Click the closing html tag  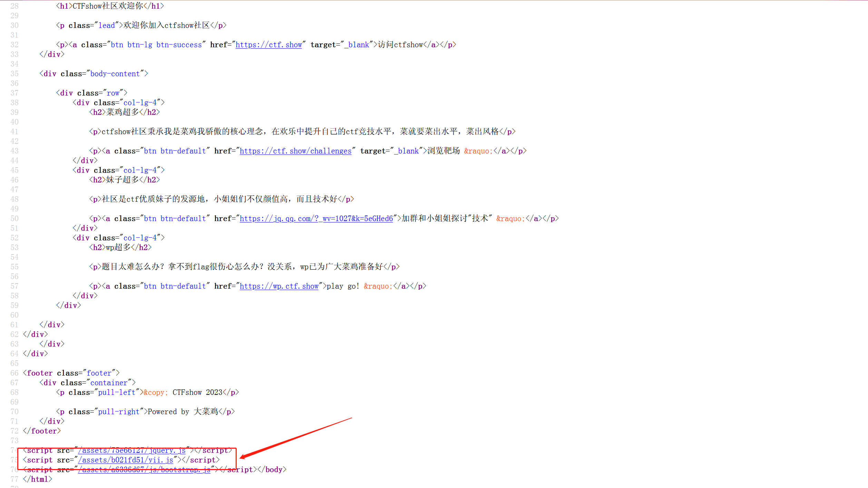[38, 479]
